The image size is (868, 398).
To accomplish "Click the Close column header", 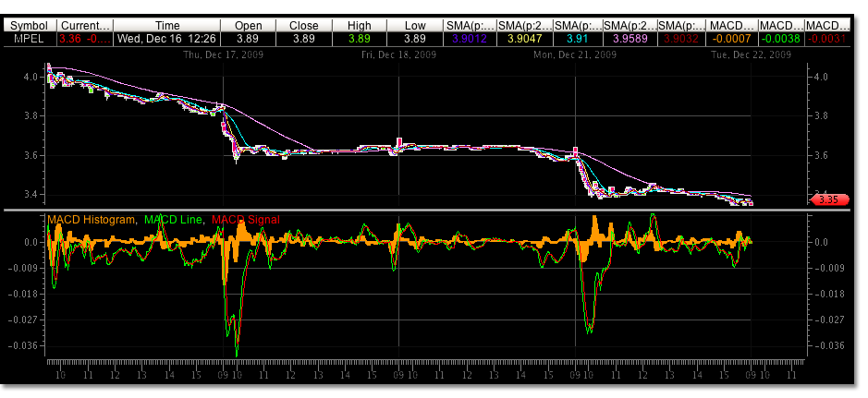I will point(303,26).
